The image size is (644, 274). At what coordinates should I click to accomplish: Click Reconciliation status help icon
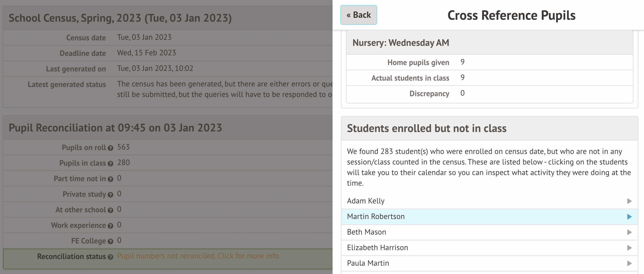point(110,257)
